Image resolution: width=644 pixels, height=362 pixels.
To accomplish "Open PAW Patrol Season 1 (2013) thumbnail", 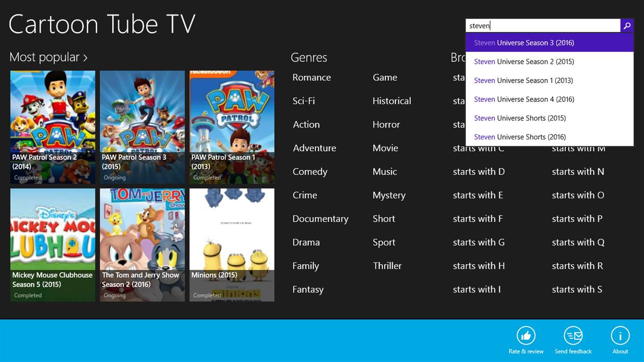I will point(232,127).
